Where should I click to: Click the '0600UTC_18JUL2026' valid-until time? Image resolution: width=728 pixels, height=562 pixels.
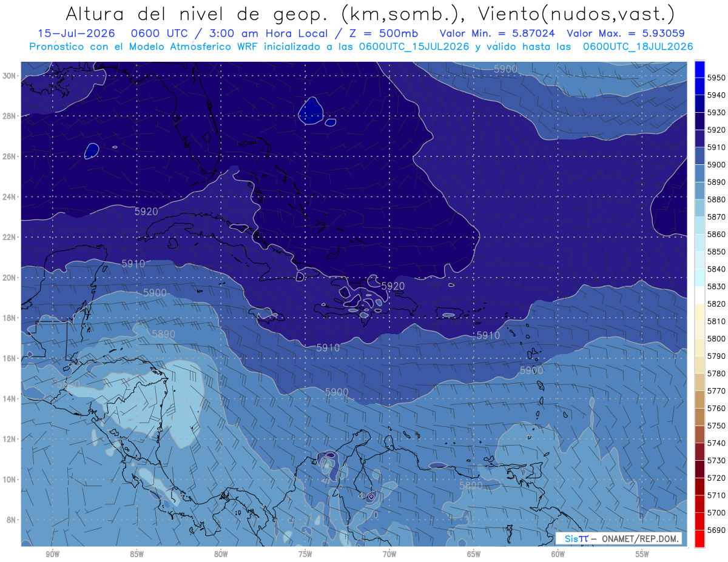(638, 46)
